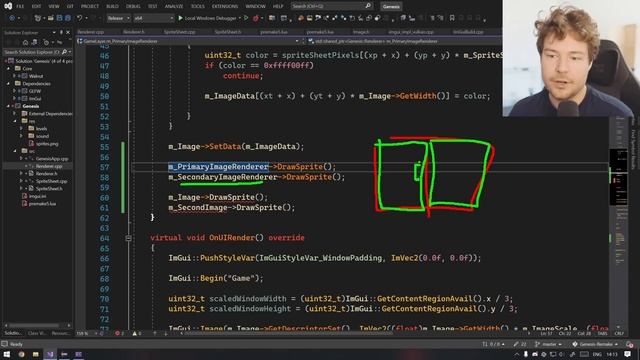The image size is (640, 360).
Task: Click the Visual Studio search box
Action: pos(331,6)
